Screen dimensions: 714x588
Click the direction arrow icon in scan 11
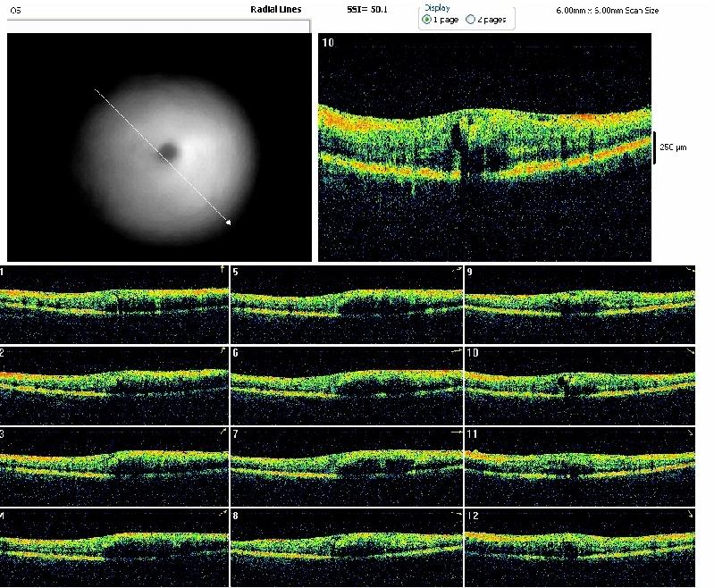point(688,433)
